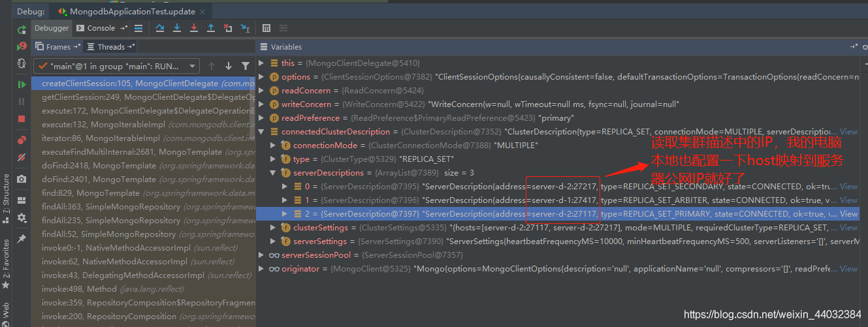Open View Breakpoints red circles icon

point(22,140)
